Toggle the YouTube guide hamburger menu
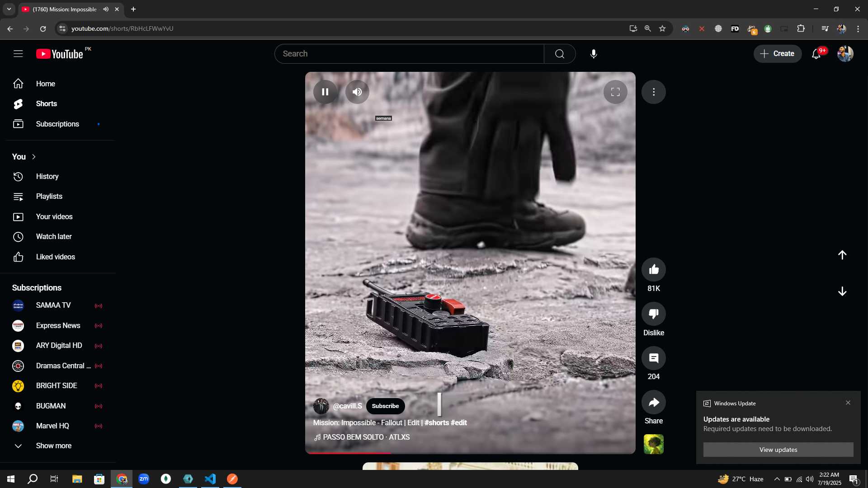868x488 pixels. (x=18, y=54)
